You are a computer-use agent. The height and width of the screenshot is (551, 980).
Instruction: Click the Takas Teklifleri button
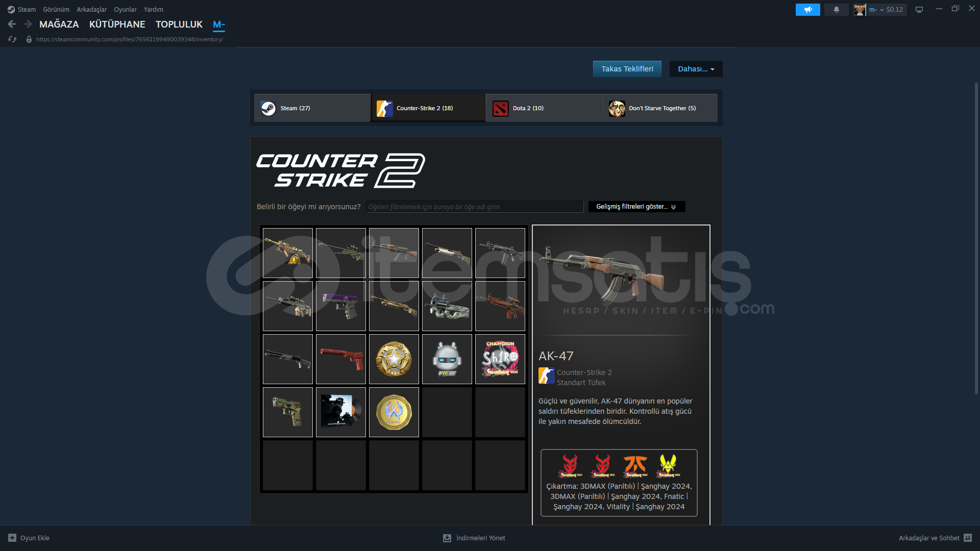627,69
